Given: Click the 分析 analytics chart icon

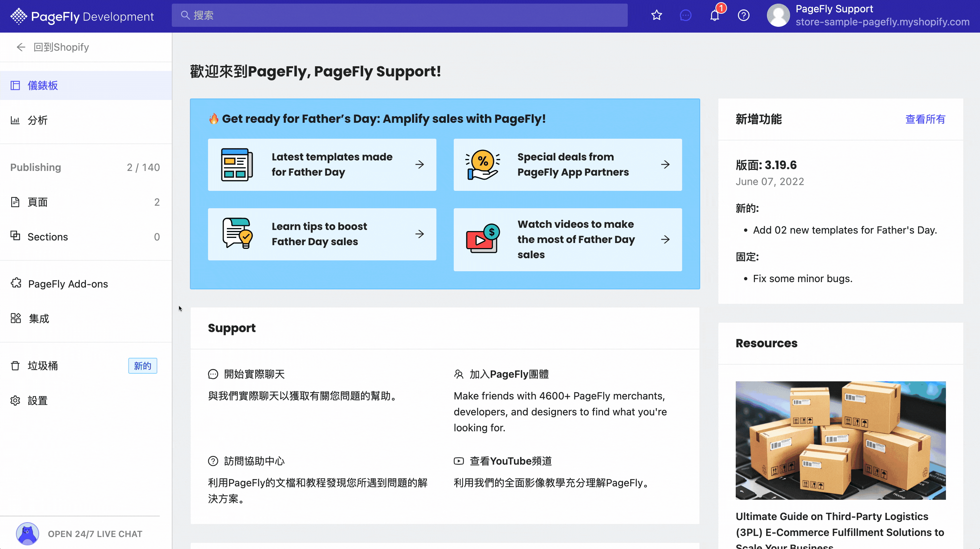Looking at the screenshot, I should click(x=15, y=121).
